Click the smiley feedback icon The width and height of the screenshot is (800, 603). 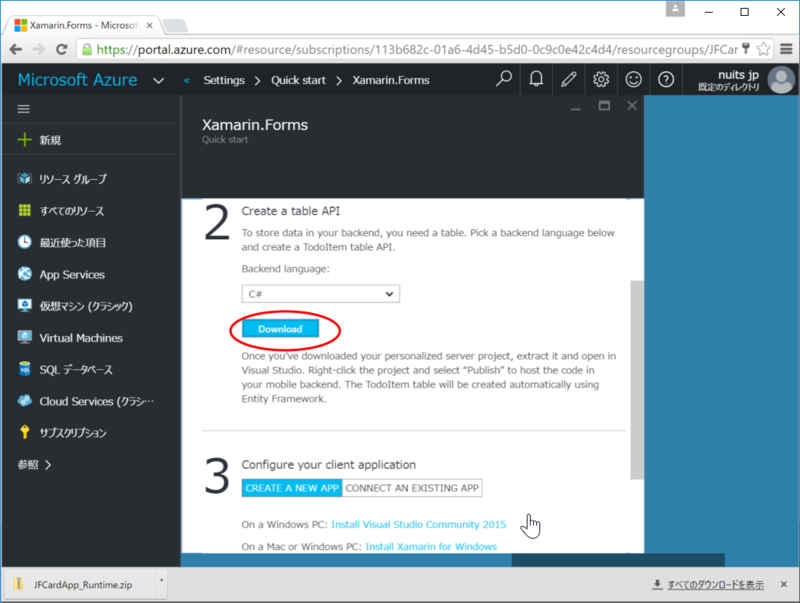(633, 79)
